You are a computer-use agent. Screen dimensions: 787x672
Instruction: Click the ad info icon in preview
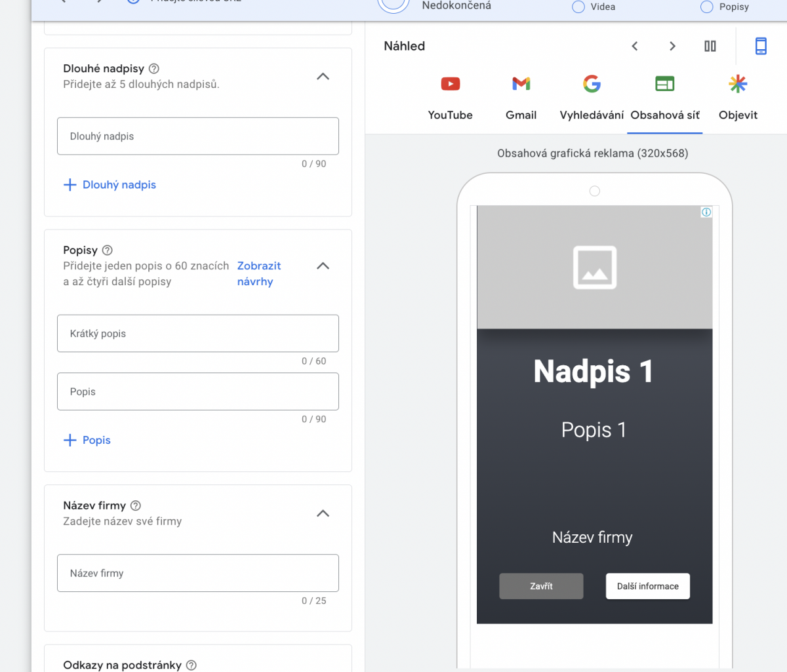pyautogui.click(x=706, y=212)
